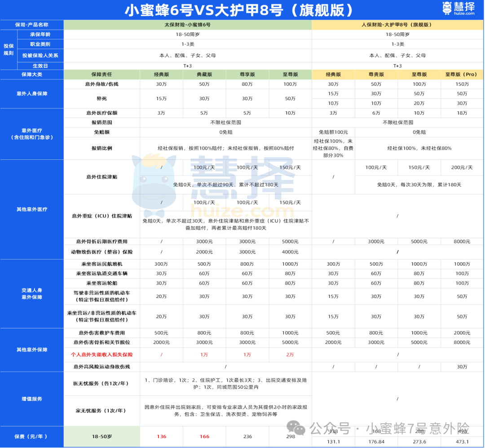
Task: Click the red 166 premium value
Action: 204,437
